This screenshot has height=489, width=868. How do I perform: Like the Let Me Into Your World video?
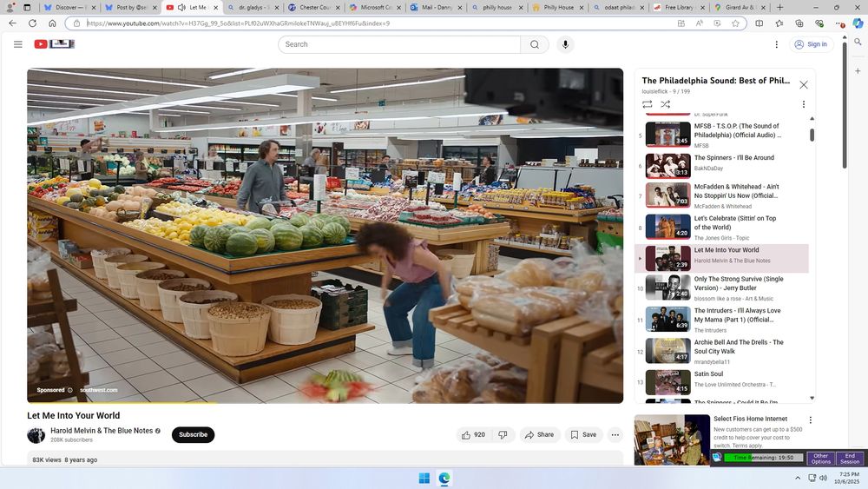(473, 435)
